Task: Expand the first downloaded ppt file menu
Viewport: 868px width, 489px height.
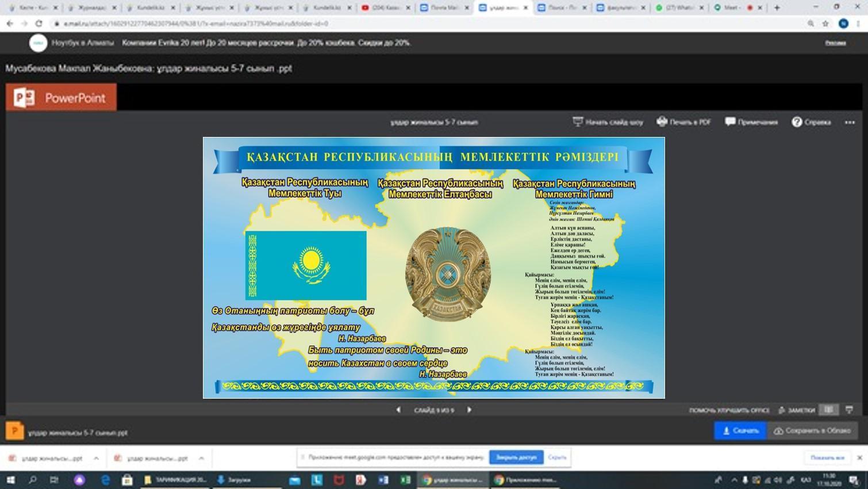Action: tap(96, 459)
